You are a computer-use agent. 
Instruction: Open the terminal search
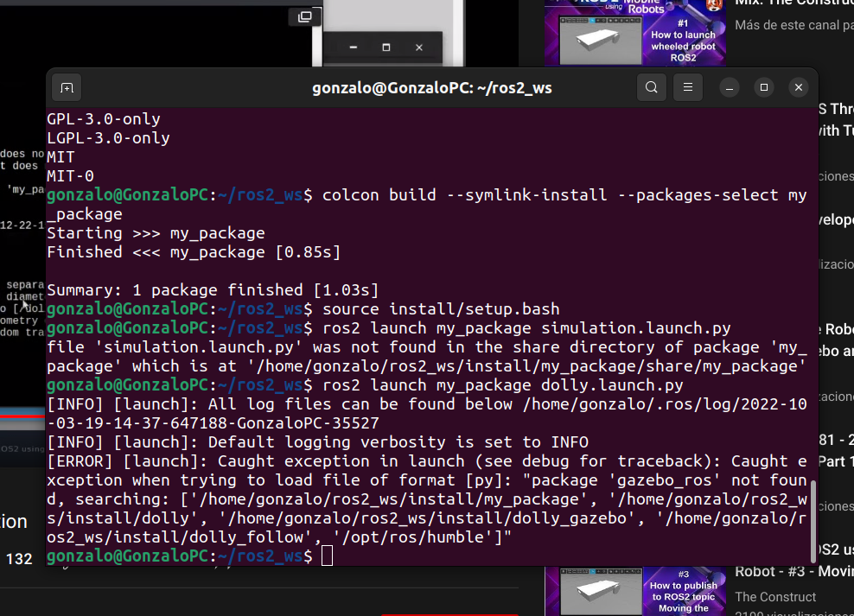point(652,87)
